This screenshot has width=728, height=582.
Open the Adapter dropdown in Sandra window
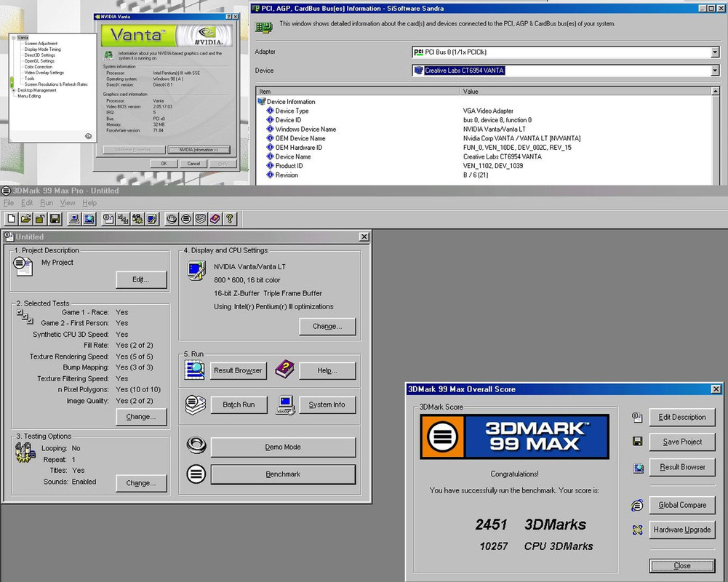(x=715, y=52)
